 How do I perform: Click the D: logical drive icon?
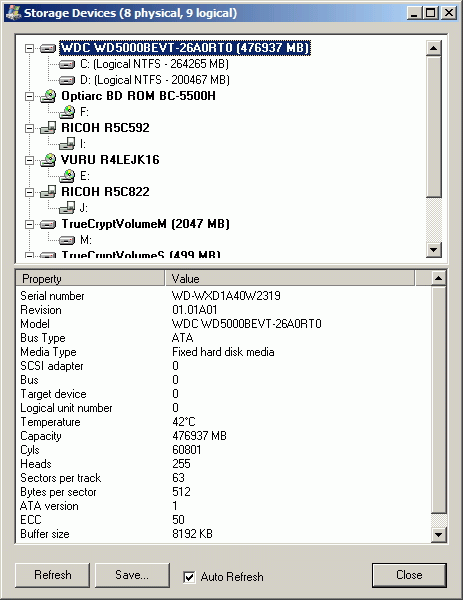pyautogui.click(x=67, y=80)
